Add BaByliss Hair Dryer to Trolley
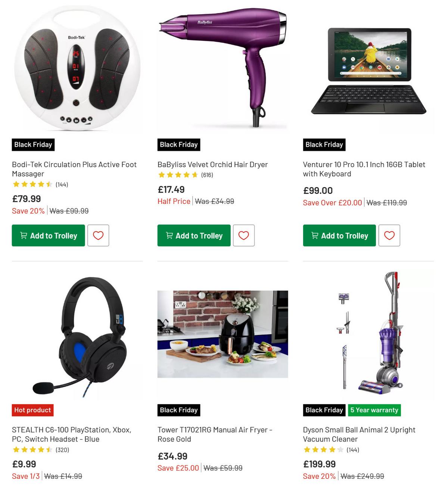The height and width of the screenshot is (487, 448). pyautogui.click(x=194, y=235)
